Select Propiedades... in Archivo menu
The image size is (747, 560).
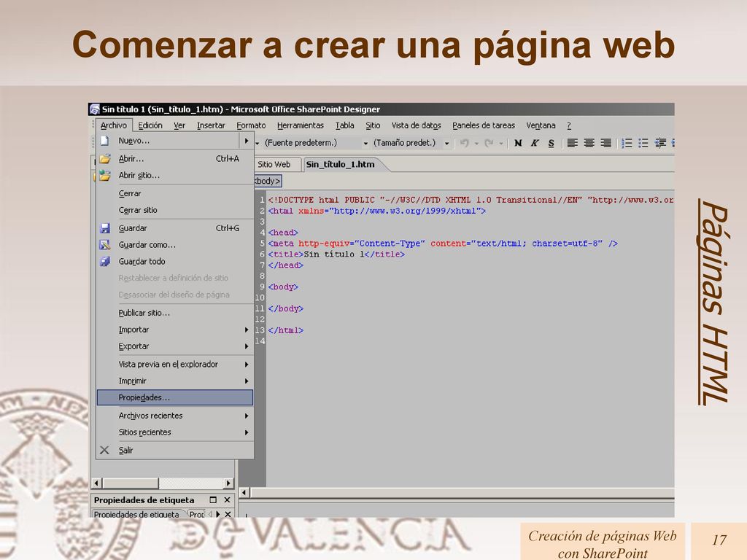175,397
